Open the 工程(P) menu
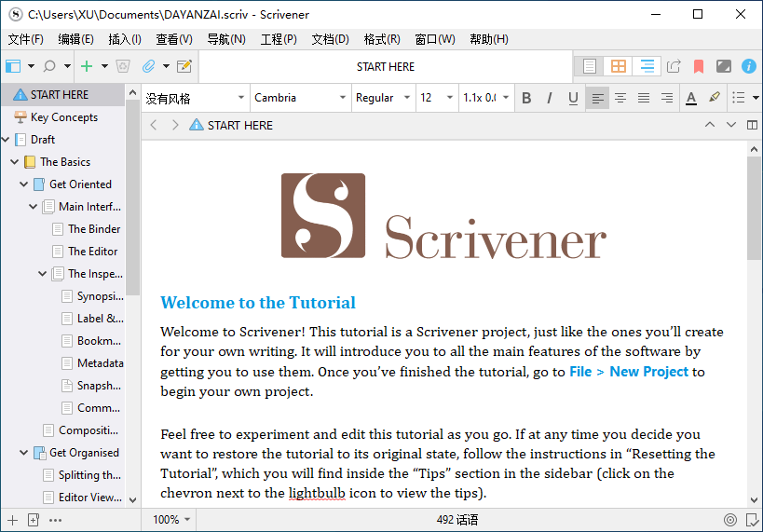Viewport: 763px width, 532px height. tap(279, 39)
